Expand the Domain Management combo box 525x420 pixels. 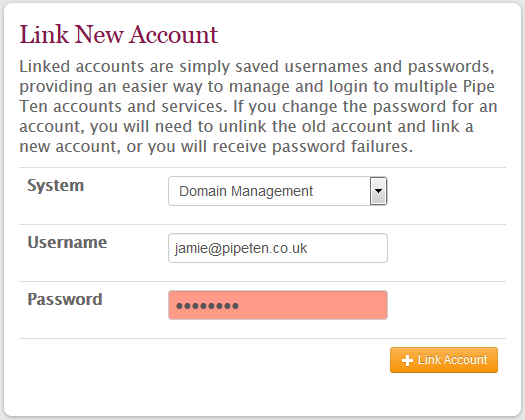point(278,191)
